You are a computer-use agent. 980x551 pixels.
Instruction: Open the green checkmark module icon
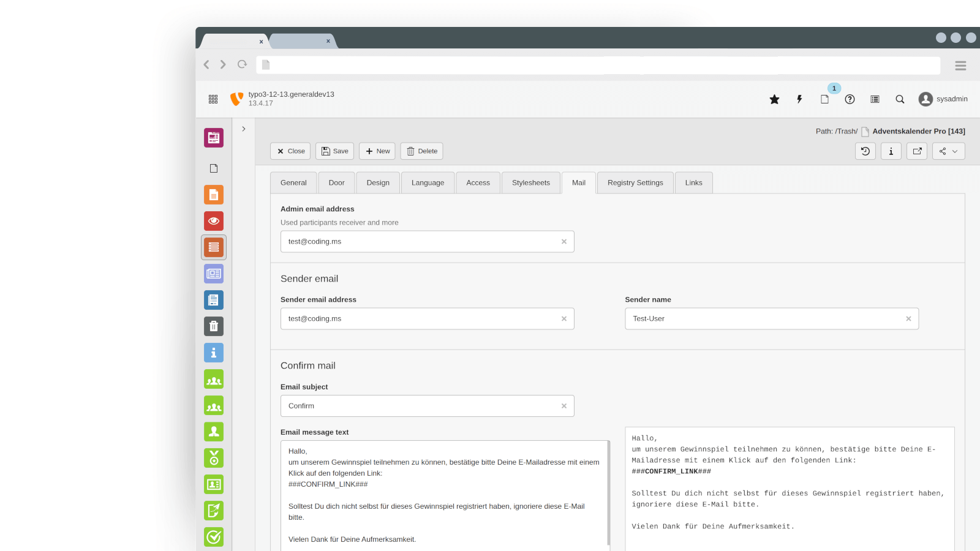coord(214,537)
